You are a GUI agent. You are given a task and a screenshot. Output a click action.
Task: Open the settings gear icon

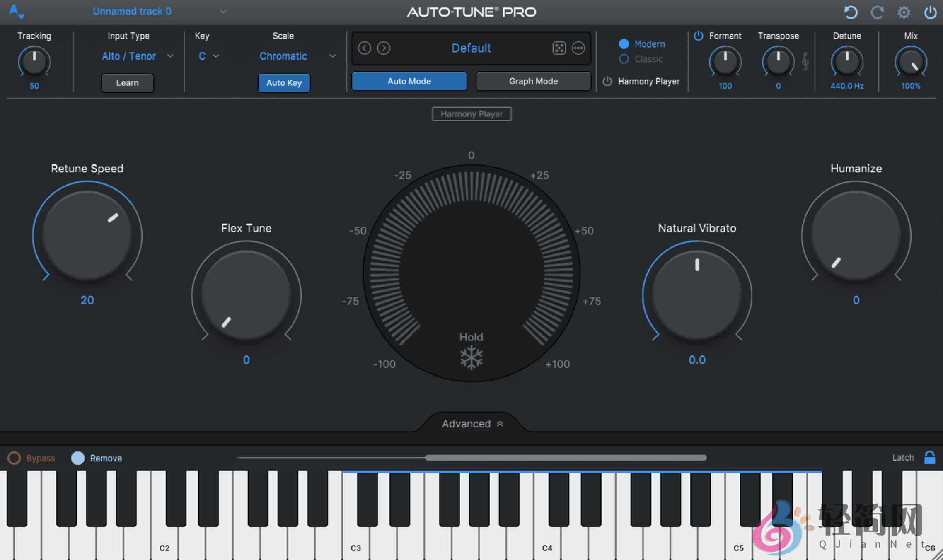pyautogui.click(x=904, y=12)
